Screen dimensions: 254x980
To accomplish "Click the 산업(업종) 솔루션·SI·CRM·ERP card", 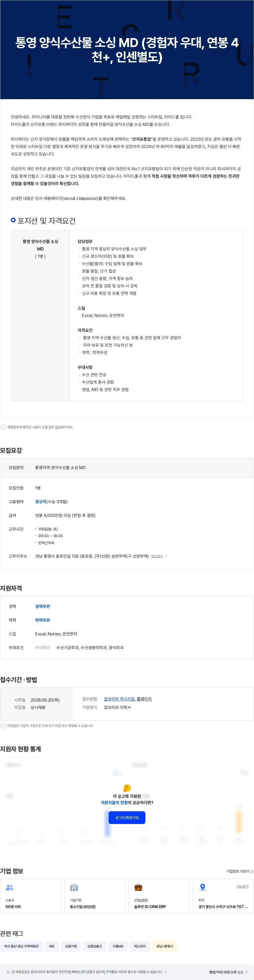I will [x=159, y=896].
